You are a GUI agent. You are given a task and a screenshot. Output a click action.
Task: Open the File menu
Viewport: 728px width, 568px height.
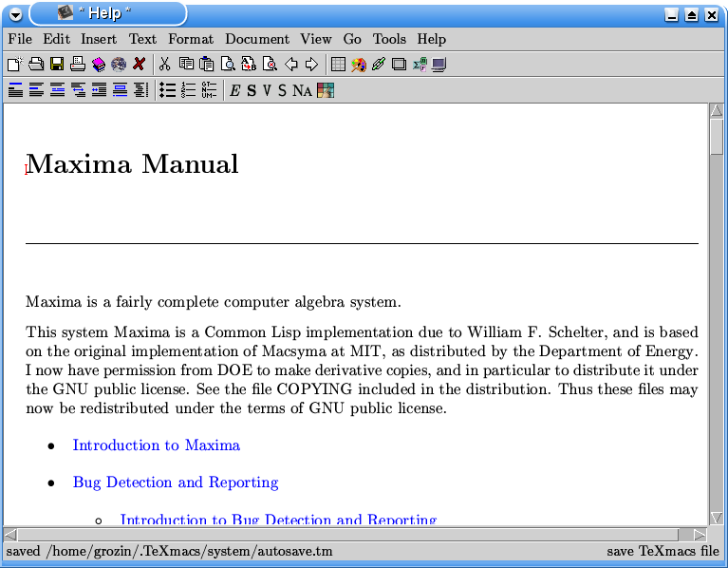(20, 39)
